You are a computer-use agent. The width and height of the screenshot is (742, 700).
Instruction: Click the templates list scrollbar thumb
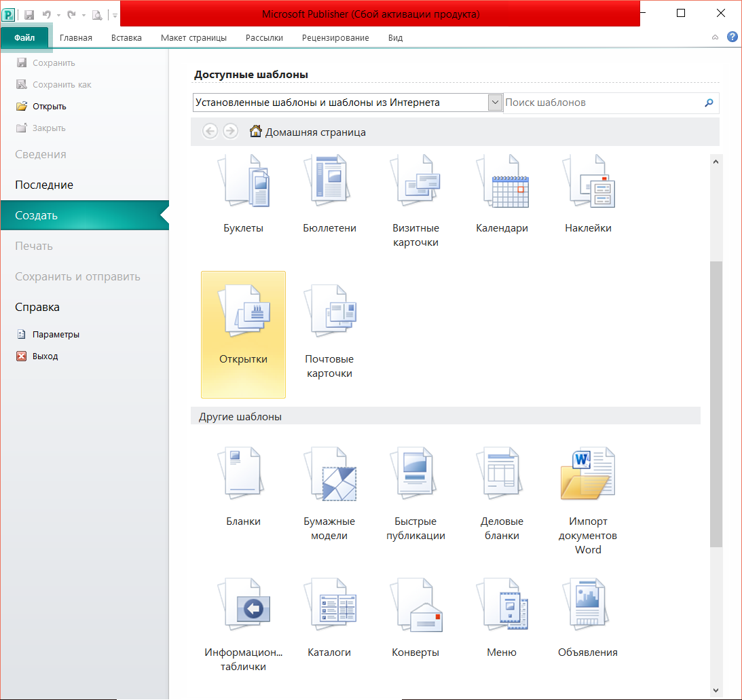716,404
